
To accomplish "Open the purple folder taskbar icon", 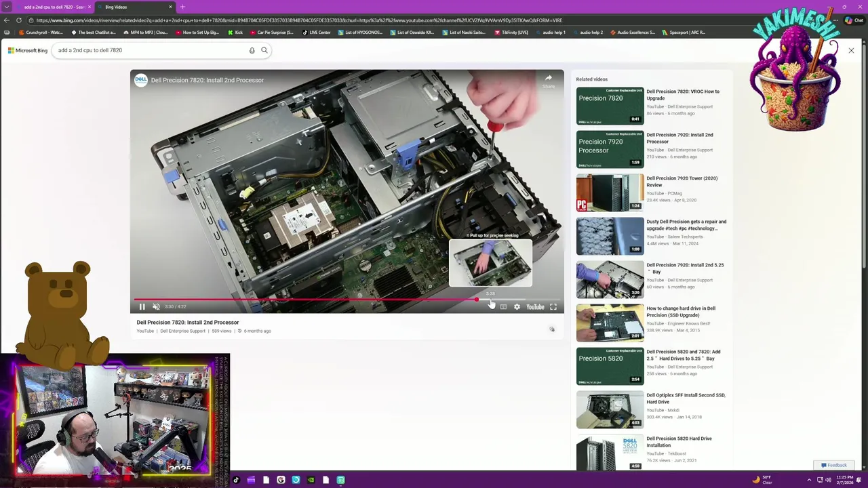I will coord(251,480).
